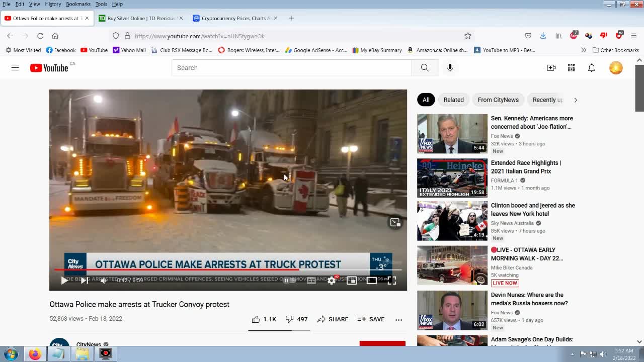Open the View menu

[x=34, y=4]
